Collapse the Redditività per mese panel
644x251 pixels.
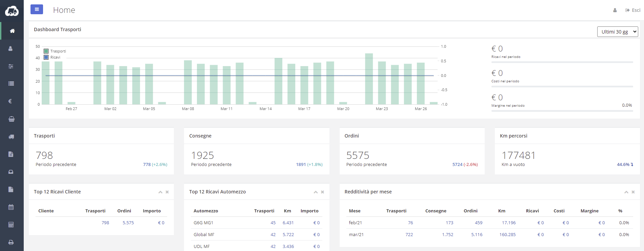coord(626,192)
